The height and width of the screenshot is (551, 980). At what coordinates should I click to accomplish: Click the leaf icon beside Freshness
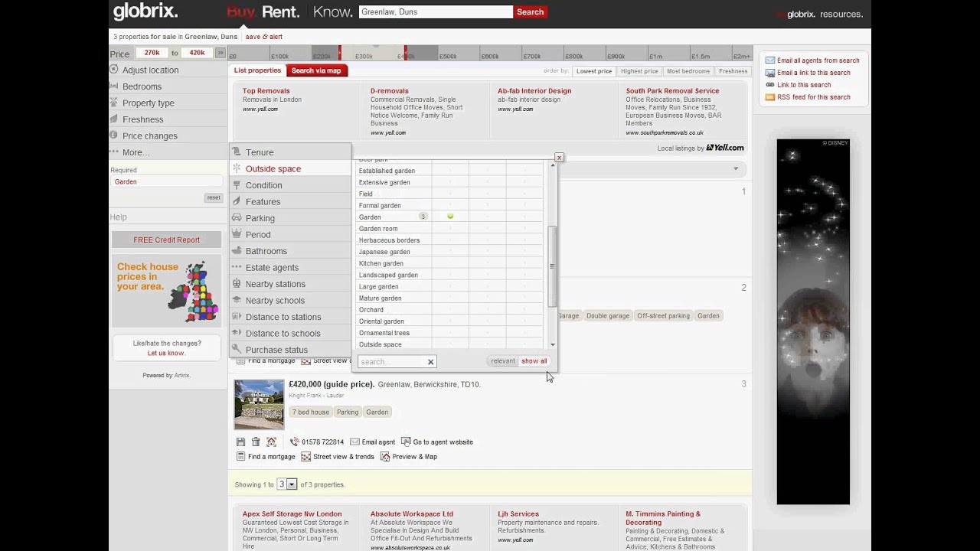tap(114, 119)
